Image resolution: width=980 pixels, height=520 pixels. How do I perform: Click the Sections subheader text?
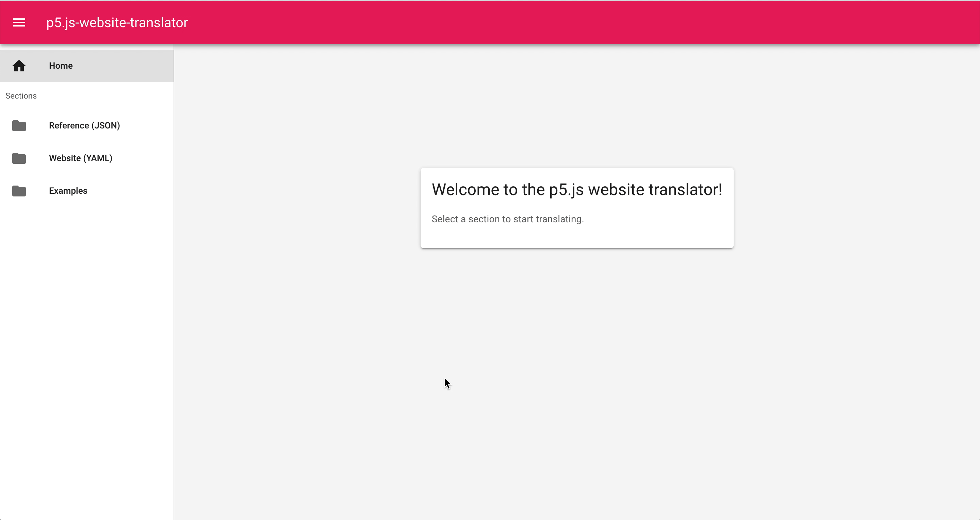pyautogui.click(x=21, y=96)
